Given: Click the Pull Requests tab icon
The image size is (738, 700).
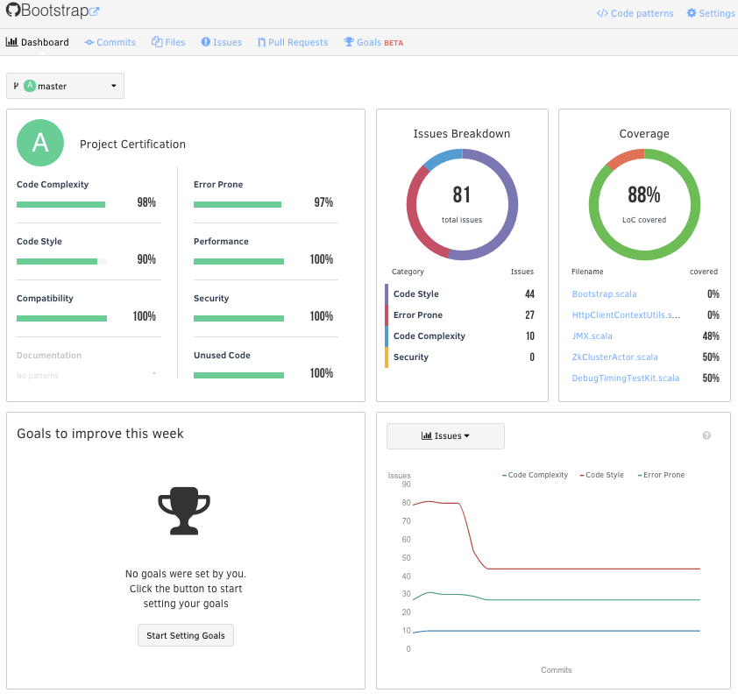Looking at the screenshot, I should click(261, 42).
